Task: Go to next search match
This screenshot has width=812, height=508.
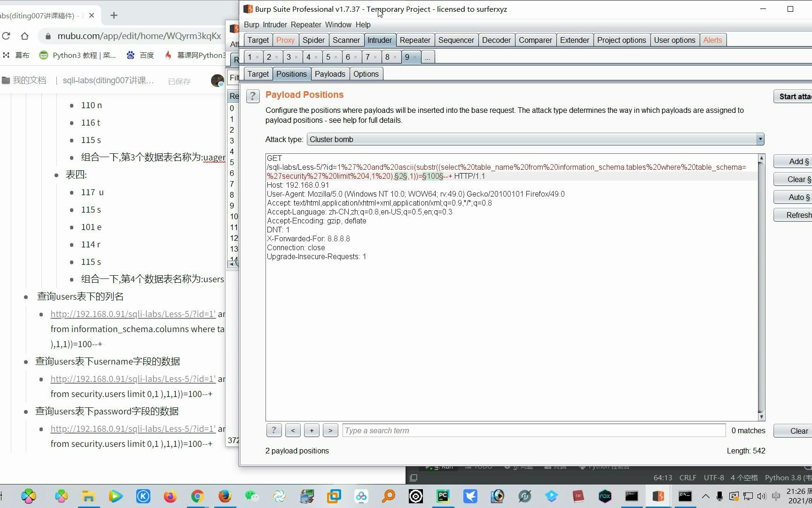Action: point(330,430)
